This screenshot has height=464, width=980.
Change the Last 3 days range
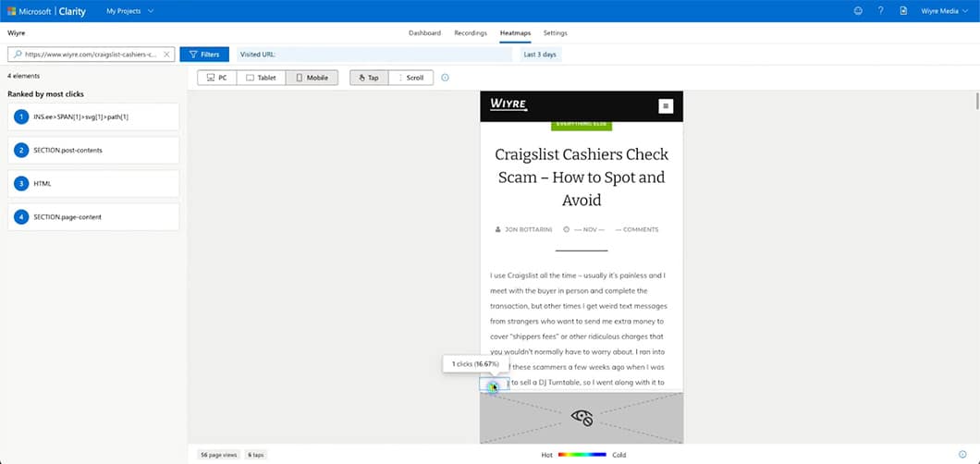[540, 55]
